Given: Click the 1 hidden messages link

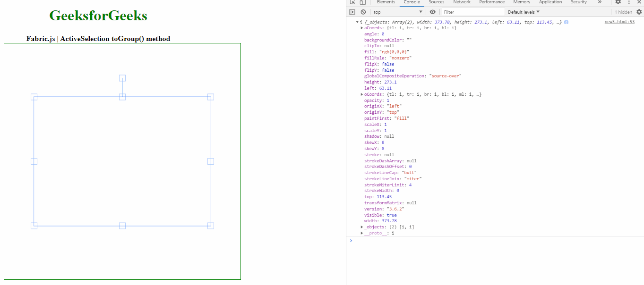Looking at the screenshot, I should (625, 12).
